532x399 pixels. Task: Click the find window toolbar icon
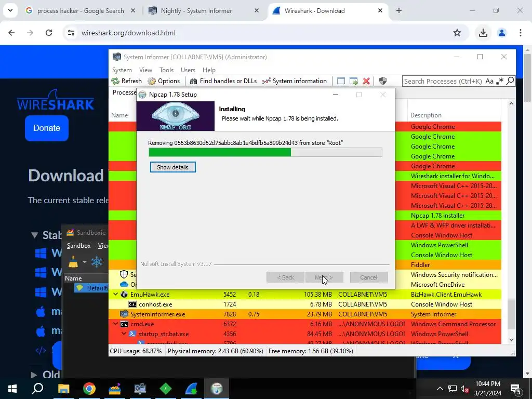pyautogui.click(x=341, y=81)
